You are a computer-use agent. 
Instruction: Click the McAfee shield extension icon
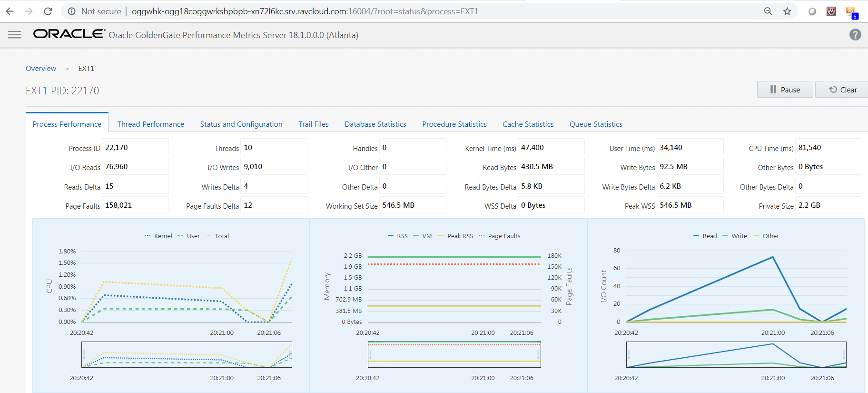coord(831,11)
